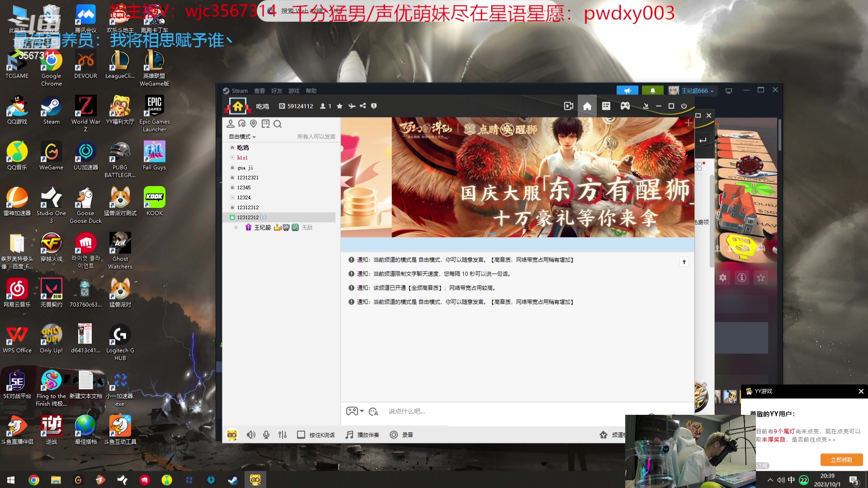
Task: Click user 王纪超 in channel list
Action: click(x=262, y=227)
